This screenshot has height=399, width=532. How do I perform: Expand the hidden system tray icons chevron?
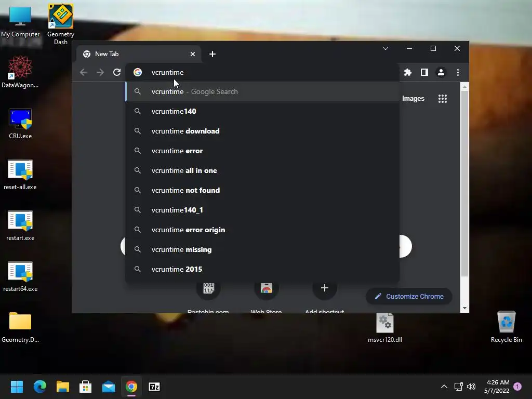(x=444, y=387)
